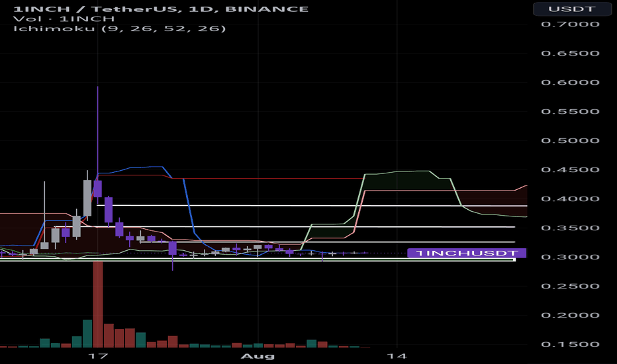Click the 0.2000 price axis label
The image size is (617, 364).
pyautogui.click(x=570, y=315)
